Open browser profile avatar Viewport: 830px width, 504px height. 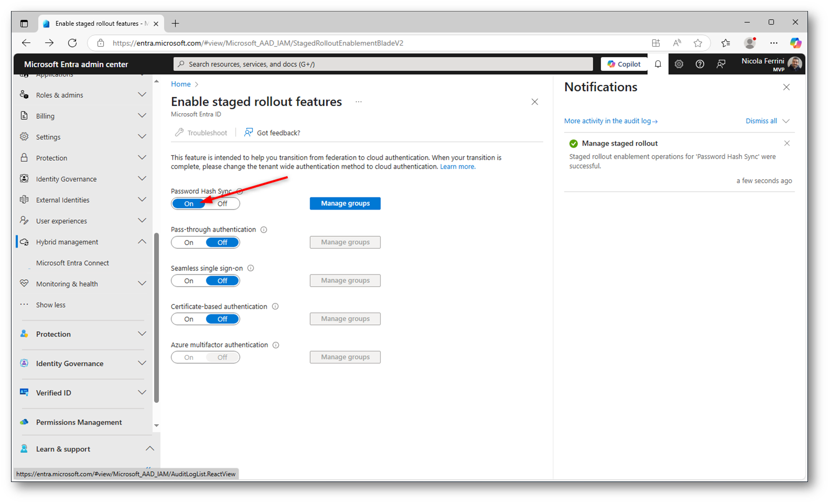[750, 43]
